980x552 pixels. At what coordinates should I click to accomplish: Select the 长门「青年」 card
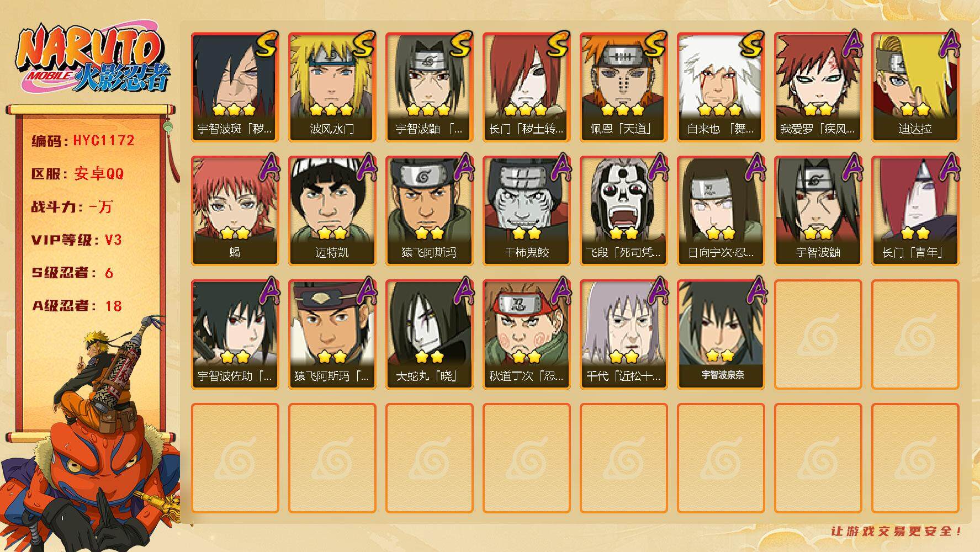[915, 211]
